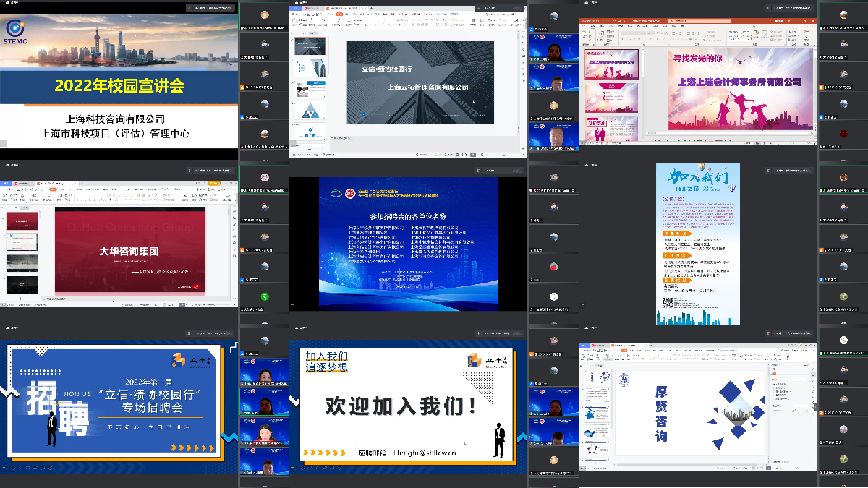Click the 上海云拓管理咨询有限公司 slide text
This screenshot has width=868, height=488.
click(428, 87)
